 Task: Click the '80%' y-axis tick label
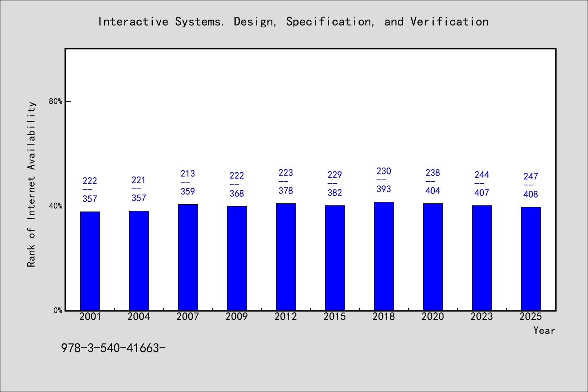[56, 101]
